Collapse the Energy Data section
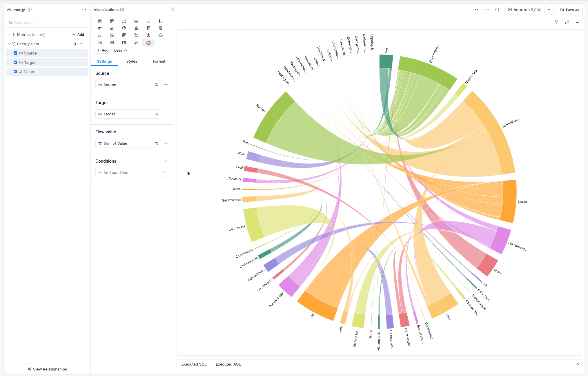Viewport: 588px width, 376px height. pos(9,44)
